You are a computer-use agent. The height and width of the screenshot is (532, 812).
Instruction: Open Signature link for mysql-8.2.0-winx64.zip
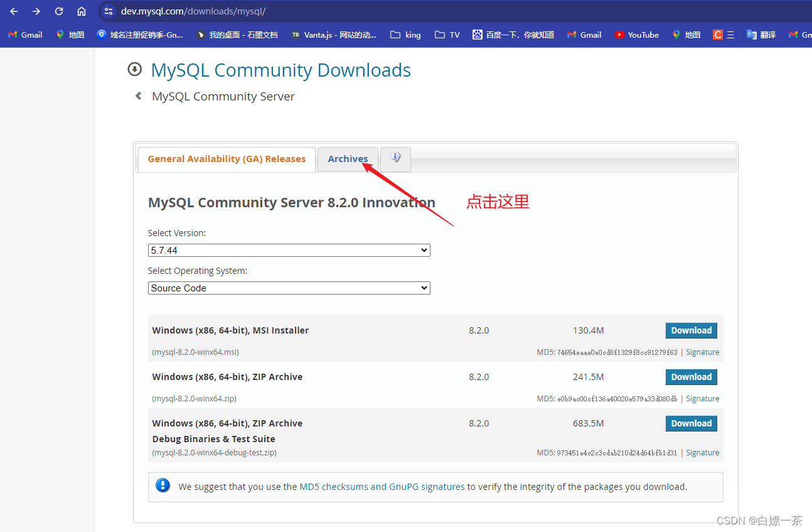pos(702,399)
